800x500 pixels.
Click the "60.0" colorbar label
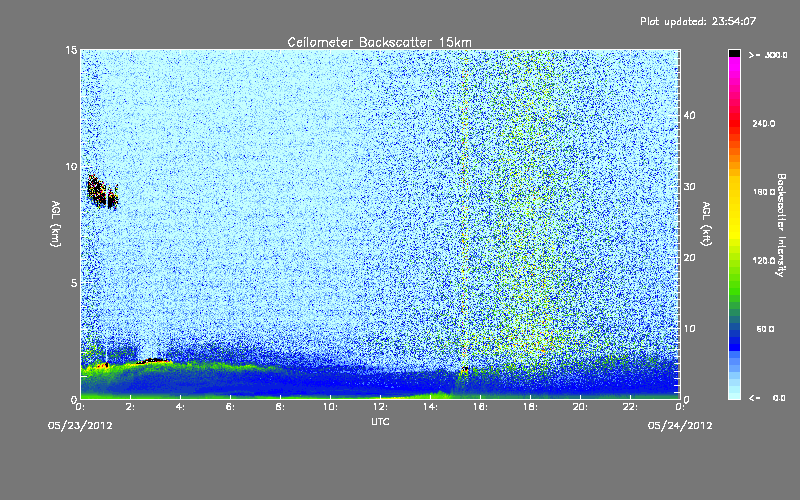click(765, 329)
